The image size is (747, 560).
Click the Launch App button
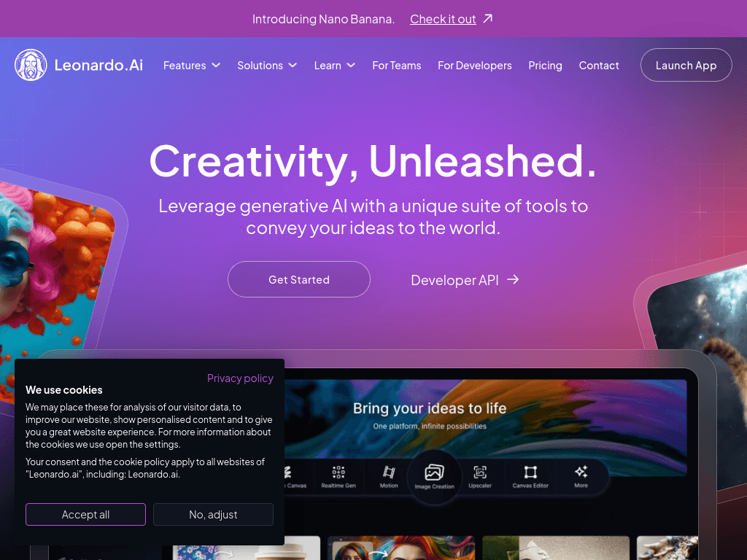pyautogui.click(x=686, y=65)
